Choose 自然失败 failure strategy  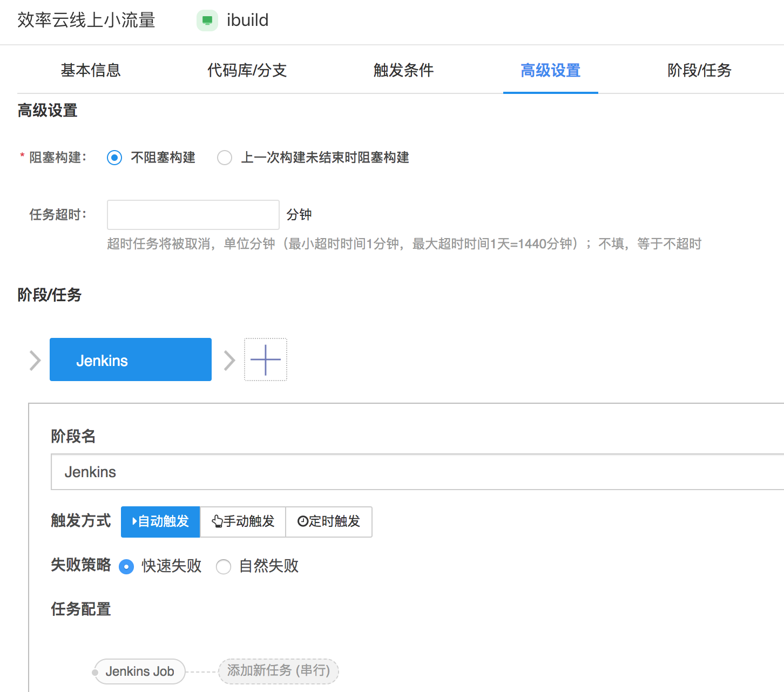tap(224, 567)
